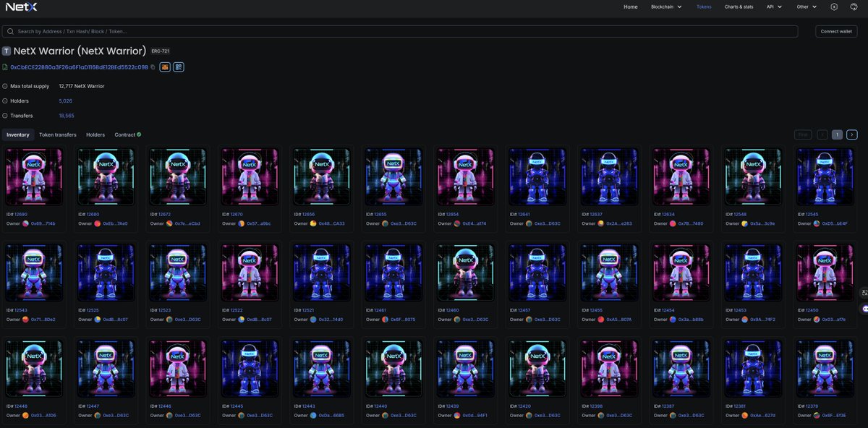
Task: Open the contract address link 0xCbECE...c09B
Action: pos(80,67)
